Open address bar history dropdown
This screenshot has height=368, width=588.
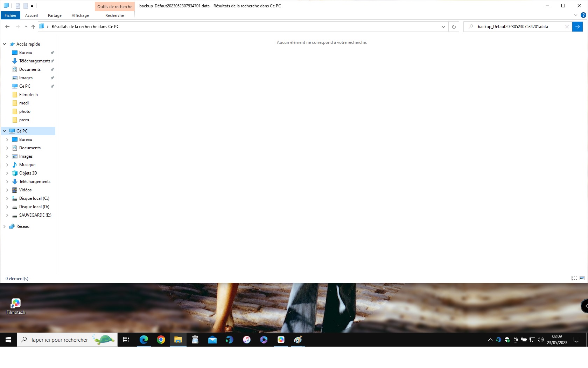point(443,27)
